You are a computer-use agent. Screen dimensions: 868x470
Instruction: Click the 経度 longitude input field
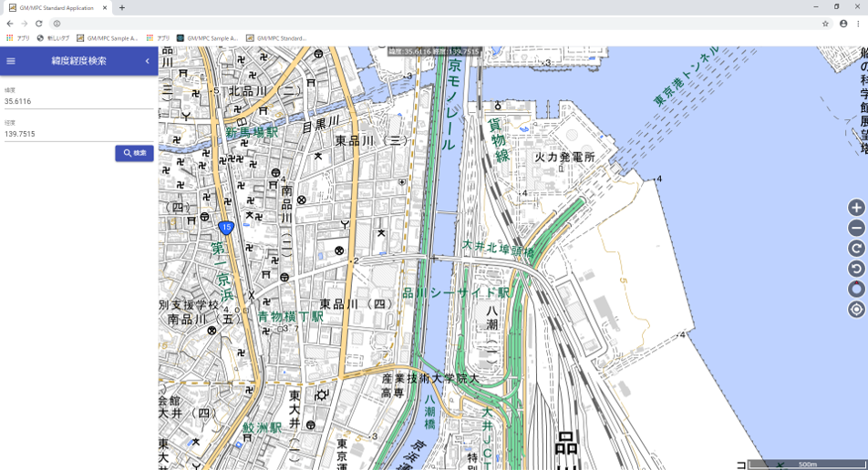(x=77, y=134)
